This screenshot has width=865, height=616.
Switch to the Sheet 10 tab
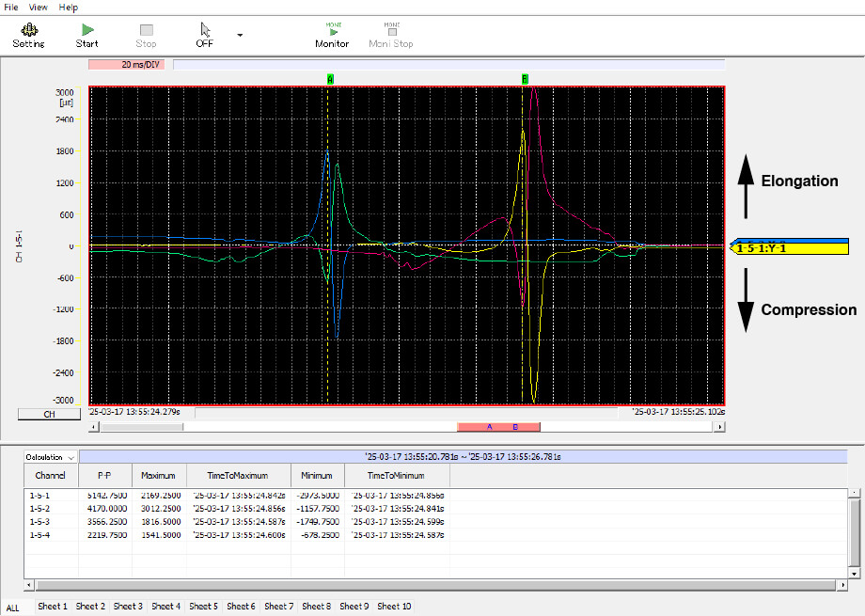[394, 607]
